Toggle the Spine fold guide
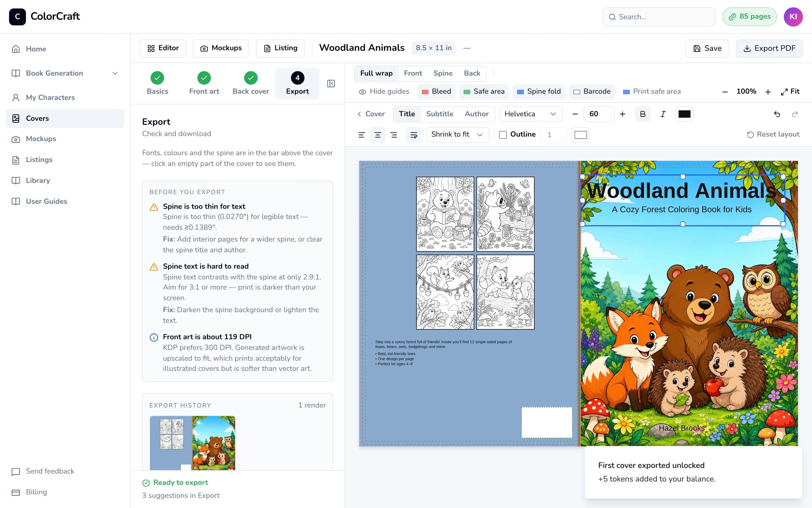Screen dimensions: 812x508 pyautogui.click(x=539, y=91)
